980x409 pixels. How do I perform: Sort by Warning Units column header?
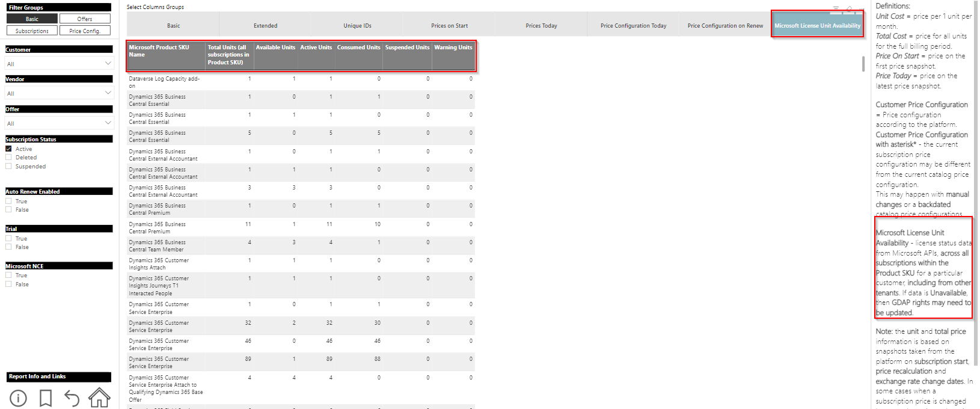click(453, 55)
